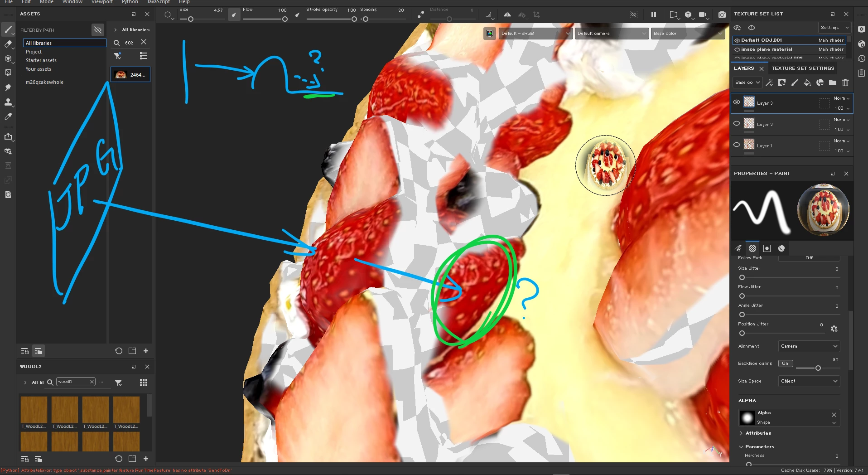Click the Texture Set List Settings button

click(834, 28)
